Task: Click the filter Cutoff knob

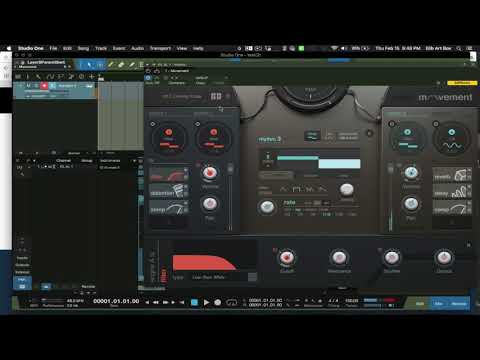Action: click(x=286, y=257)
